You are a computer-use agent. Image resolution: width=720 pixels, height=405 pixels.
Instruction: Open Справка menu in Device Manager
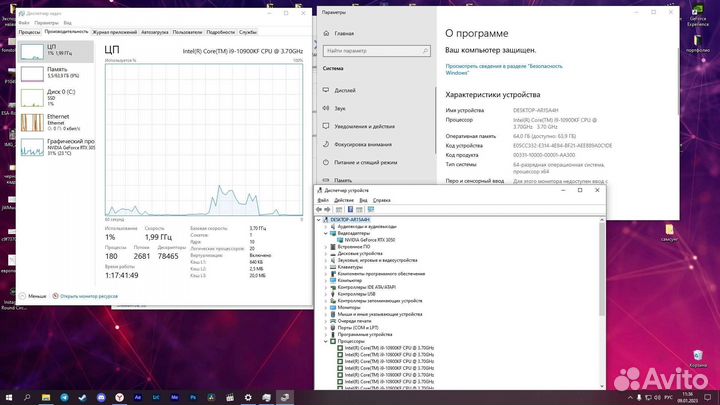click(382, 200)
